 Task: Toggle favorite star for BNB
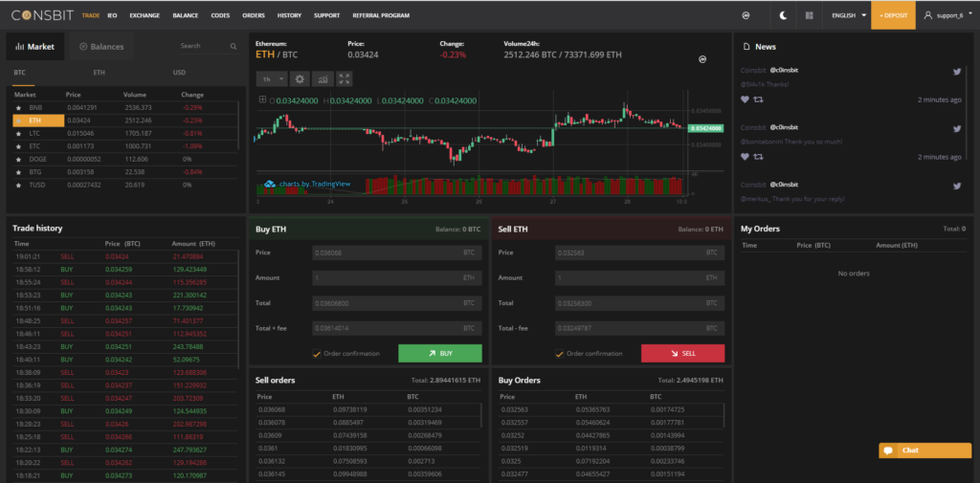[19, 108]
